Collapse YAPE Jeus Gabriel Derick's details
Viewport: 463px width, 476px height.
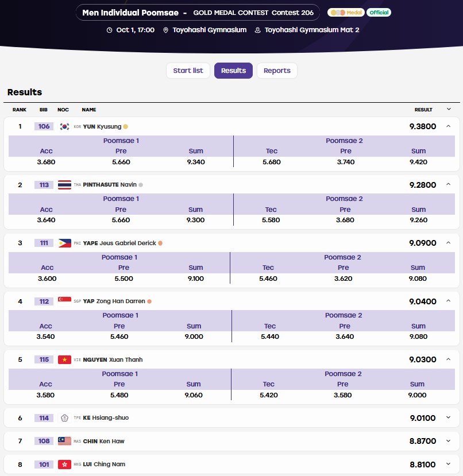coord(449,243)
